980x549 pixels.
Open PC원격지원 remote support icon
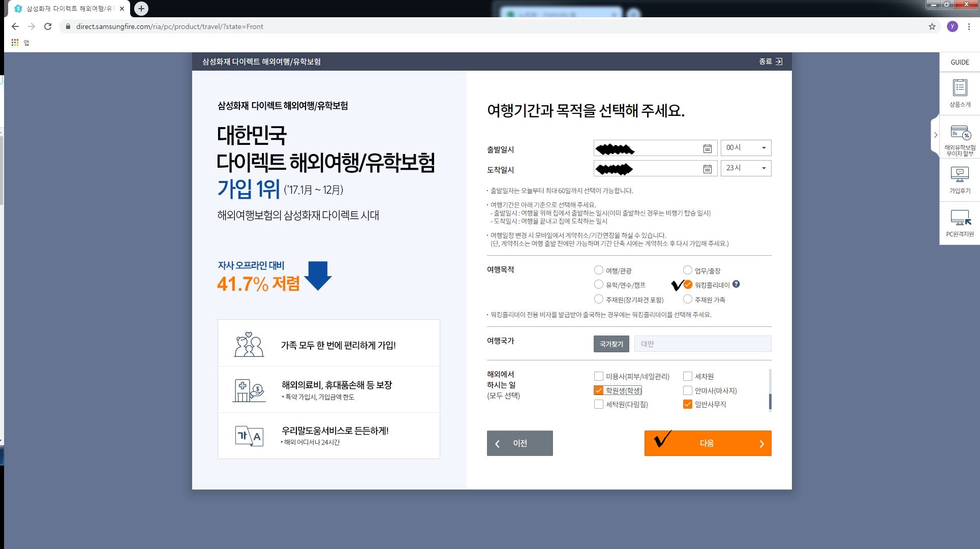pyautogui.click(x=960, y=224)
